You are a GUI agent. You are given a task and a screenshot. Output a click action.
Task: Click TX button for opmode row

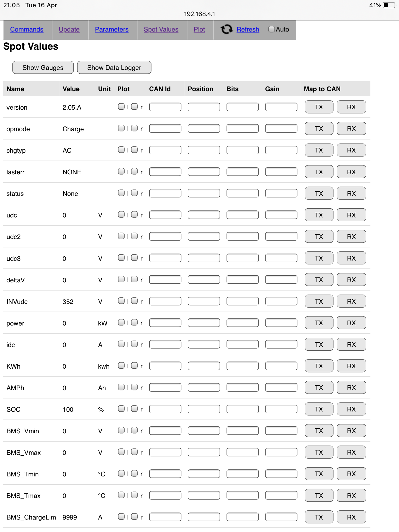[319, 129]
